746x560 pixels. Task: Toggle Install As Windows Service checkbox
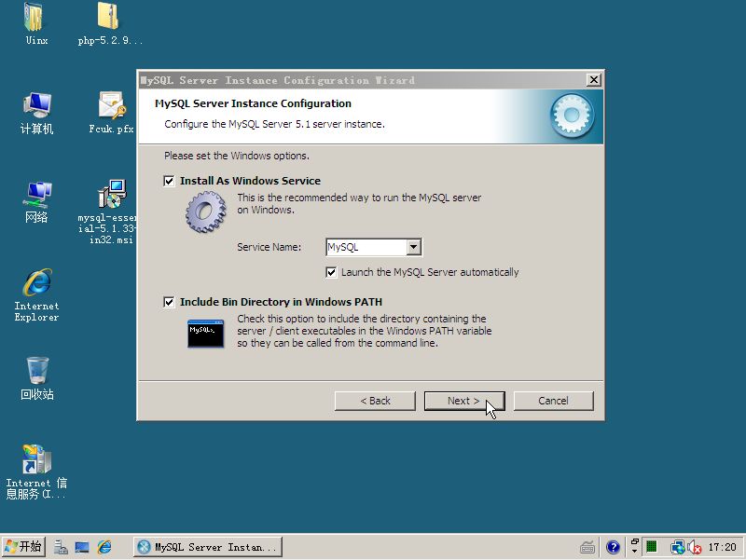click(169, 181)
